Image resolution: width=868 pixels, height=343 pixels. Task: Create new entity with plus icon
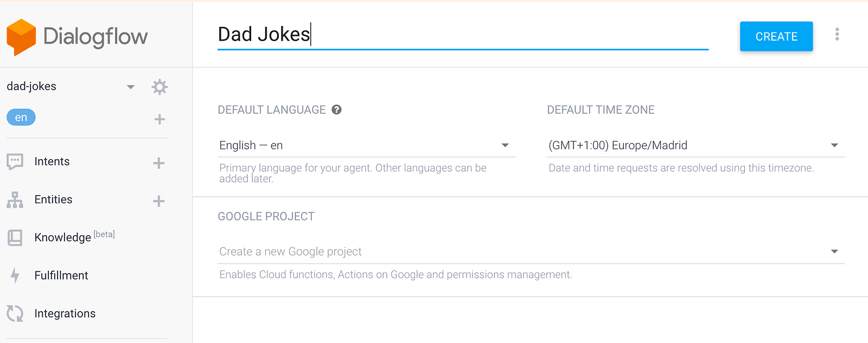(x=159, y=201)
